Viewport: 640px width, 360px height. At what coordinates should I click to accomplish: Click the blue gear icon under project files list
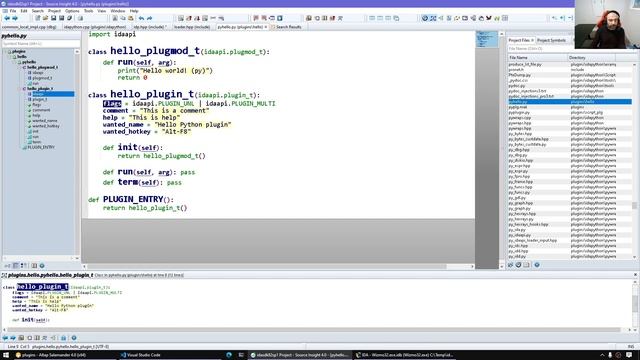click(x=537, y=265)
